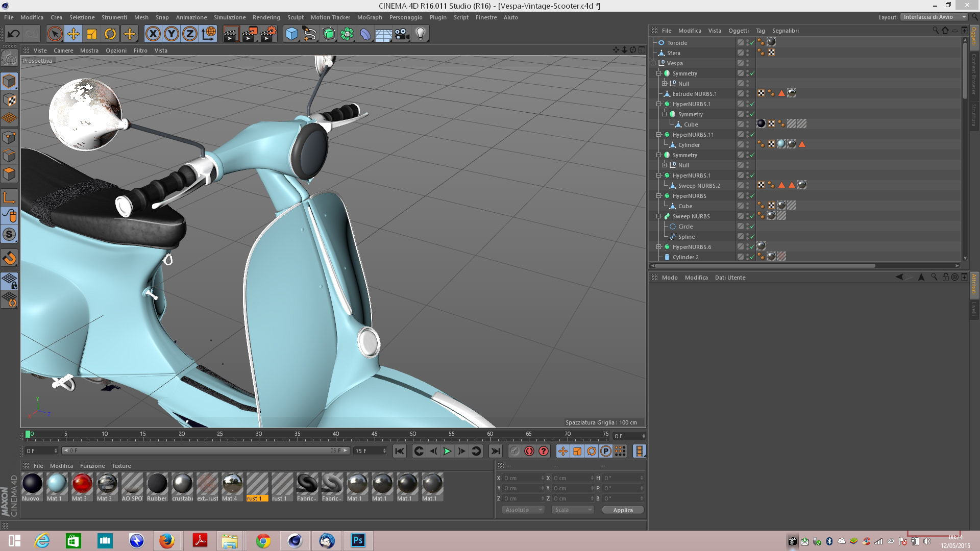
Task: Toggle autokeying button
Action: [x=529, y=451]
